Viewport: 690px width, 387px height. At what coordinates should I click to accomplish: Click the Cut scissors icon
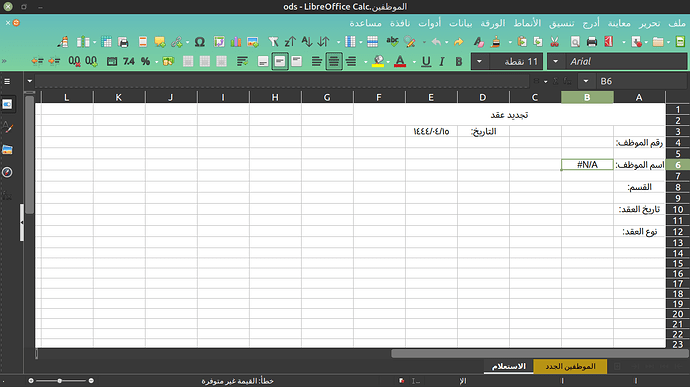[554, 42]
